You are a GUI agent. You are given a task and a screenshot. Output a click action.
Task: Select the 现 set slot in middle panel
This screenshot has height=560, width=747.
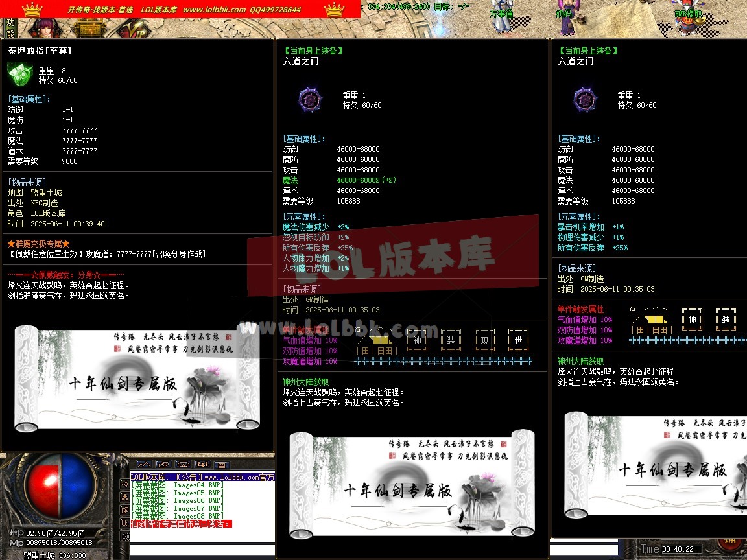pos(484,340)
